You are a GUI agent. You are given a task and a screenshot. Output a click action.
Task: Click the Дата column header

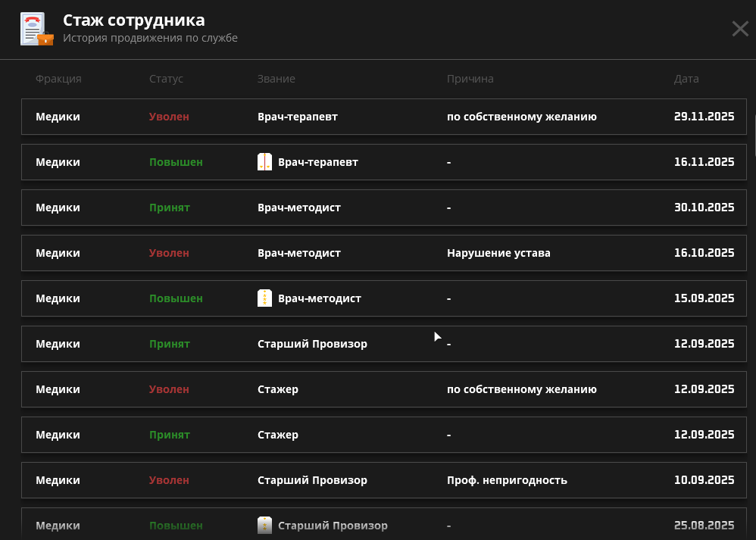pyautogui.click(x=686, y=79)
